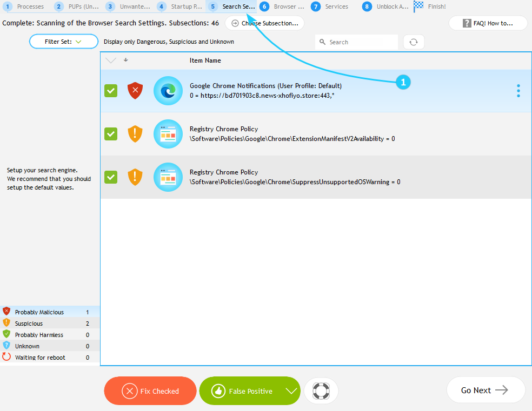Go to the Processes tab
The image size is (532, 411).
coord(25,6)
